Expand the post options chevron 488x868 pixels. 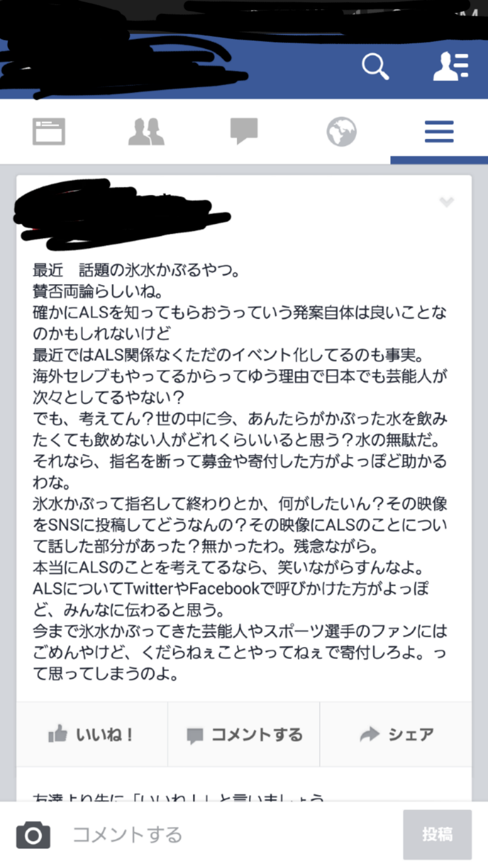(446, 202)
